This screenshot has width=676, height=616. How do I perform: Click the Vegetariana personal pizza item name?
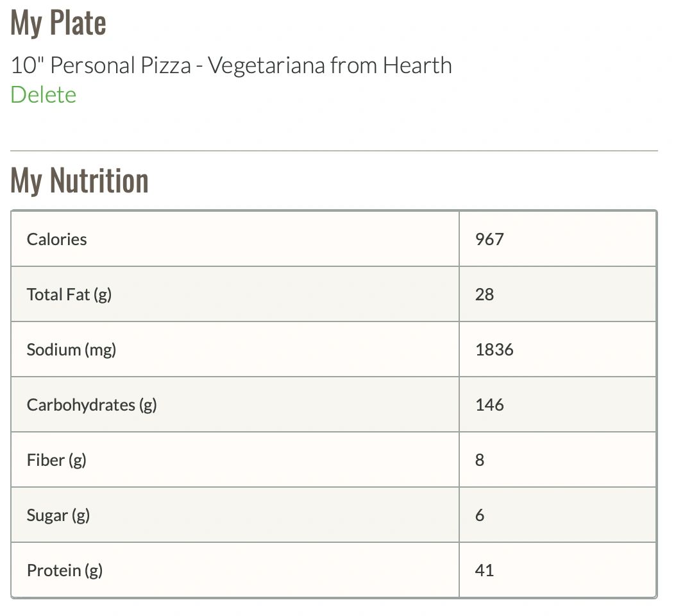pos(231,65)
